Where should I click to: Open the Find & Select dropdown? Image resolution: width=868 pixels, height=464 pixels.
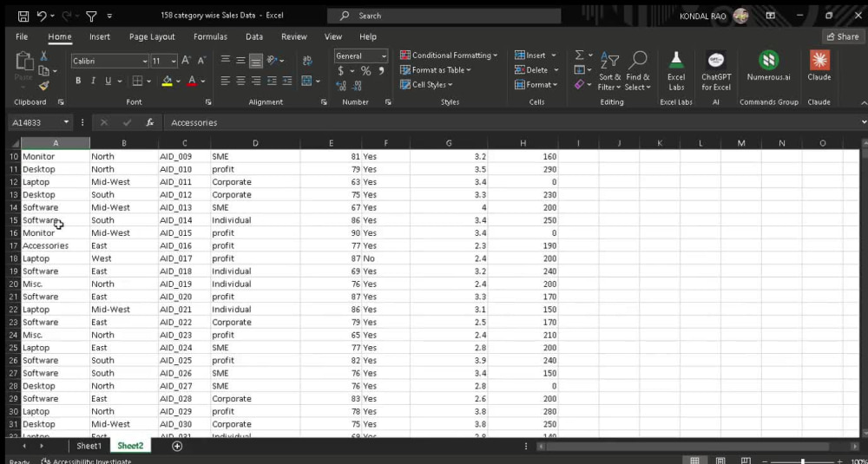(x=638, y=71)
